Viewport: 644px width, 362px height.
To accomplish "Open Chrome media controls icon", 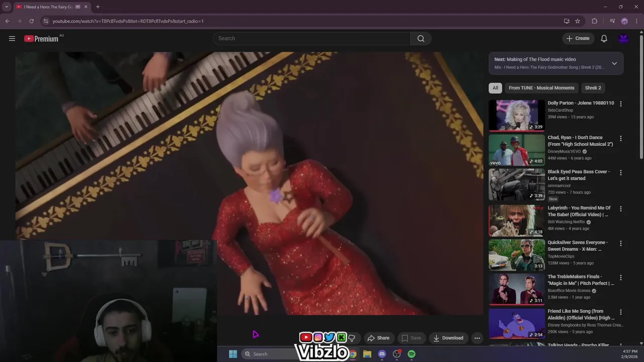I will point(612,21).
